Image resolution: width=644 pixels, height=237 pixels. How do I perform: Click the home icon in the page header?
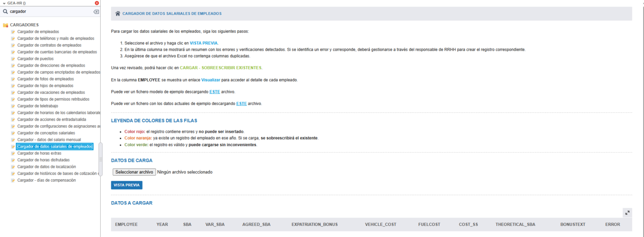pos(118,14)
